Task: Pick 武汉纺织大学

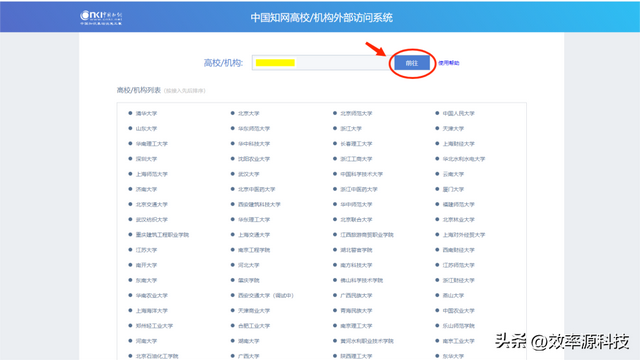Action: pos(151,220)
